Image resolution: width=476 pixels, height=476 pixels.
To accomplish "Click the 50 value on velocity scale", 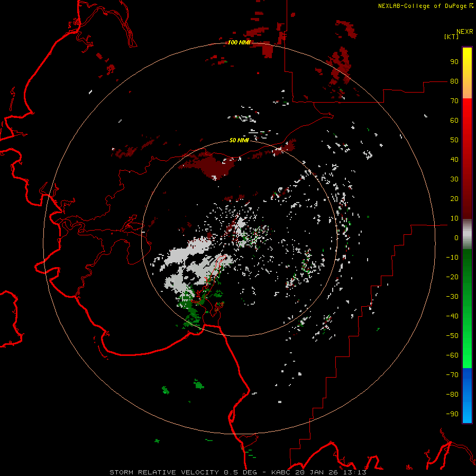I will pos(454,140).
